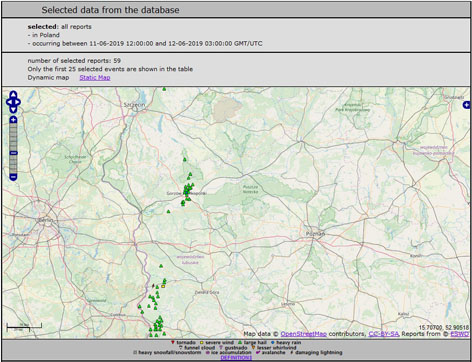472x362 pixels.
Task: Click the zoom level slider handle
Action: pos(13,153)
